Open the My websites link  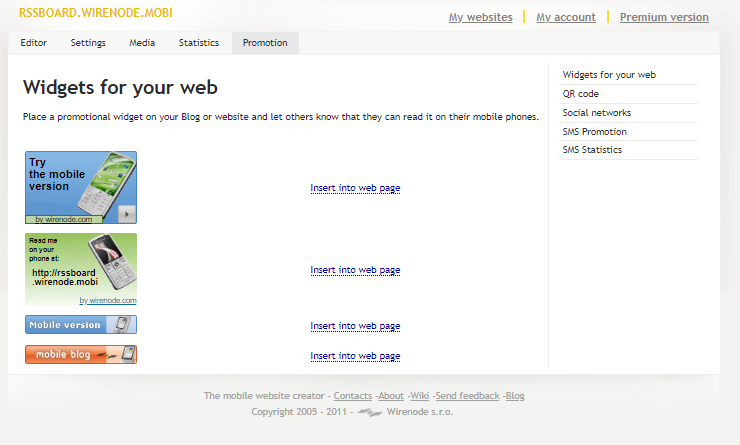point(480,17)
